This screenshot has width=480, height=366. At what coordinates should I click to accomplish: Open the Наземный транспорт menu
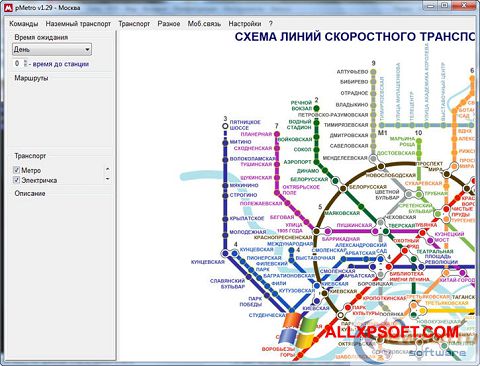pyautogui.click(x=78, y=24)
